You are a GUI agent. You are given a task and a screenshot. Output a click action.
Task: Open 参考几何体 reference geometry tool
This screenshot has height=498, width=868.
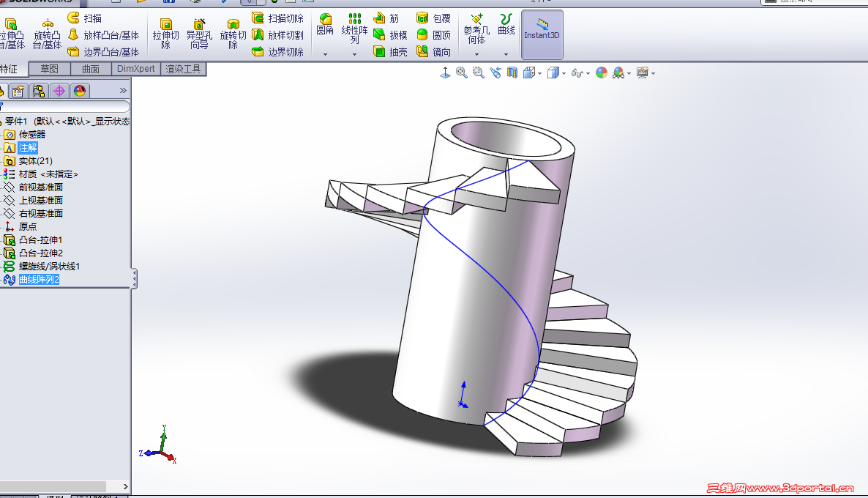click(x=476, y=29)
